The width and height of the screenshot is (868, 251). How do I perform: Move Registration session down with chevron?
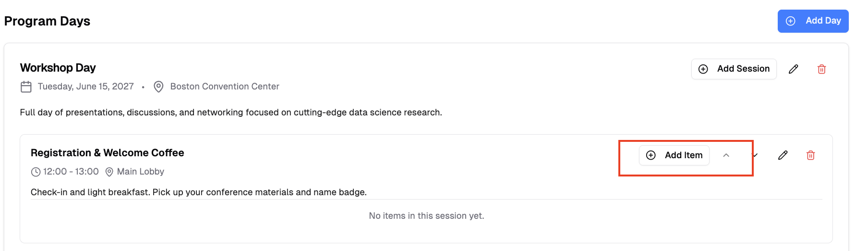click(755, 155)
